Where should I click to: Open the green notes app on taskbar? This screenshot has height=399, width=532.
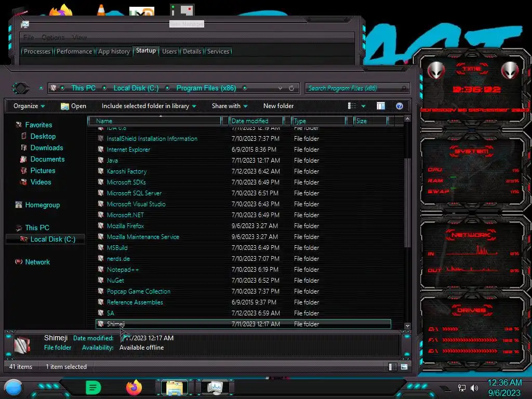[x=94, y=388]
